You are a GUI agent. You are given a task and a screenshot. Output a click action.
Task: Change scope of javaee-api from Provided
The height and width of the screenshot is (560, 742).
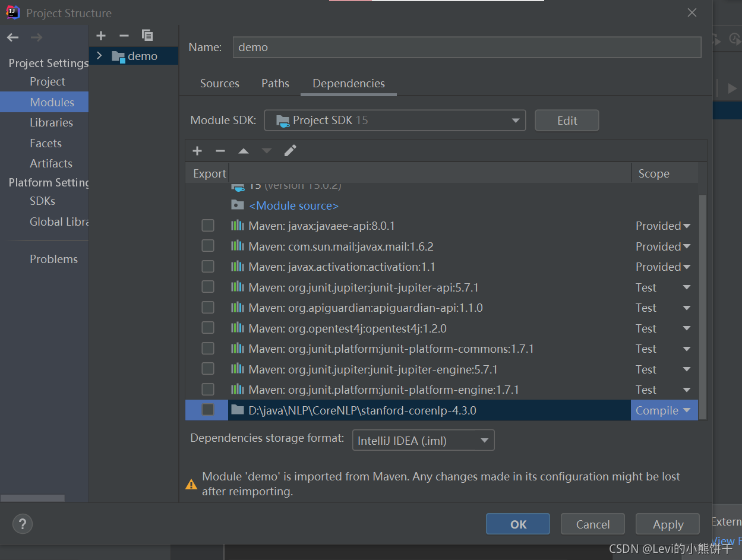click(663, 226)
